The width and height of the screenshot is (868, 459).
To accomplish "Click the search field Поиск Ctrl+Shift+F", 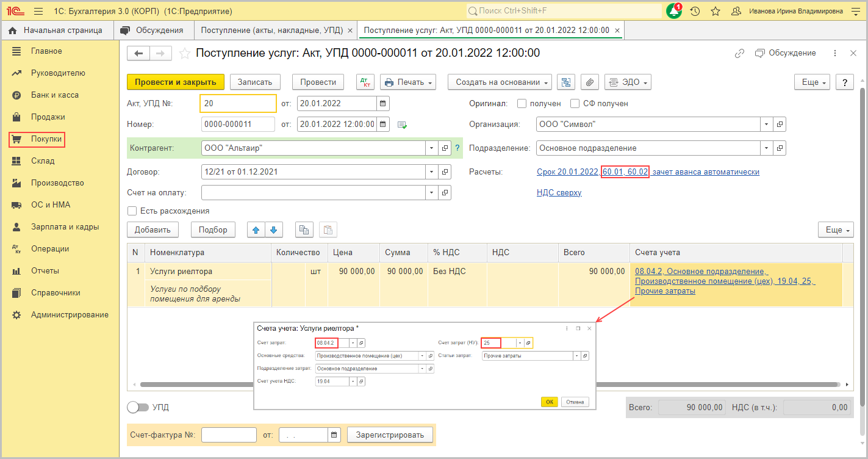I will [x=564, y=11].
